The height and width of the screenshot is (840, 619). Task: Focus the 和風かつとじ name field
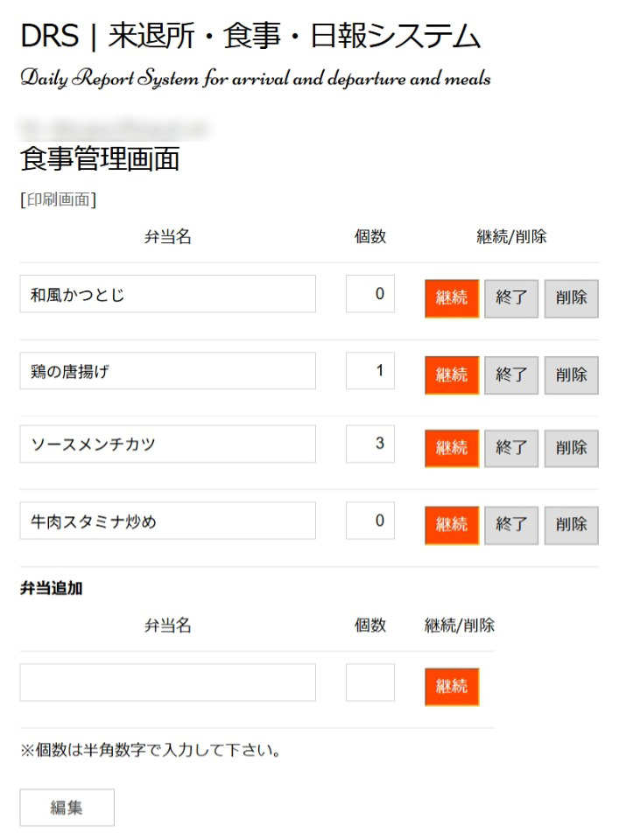coord(168,294)
